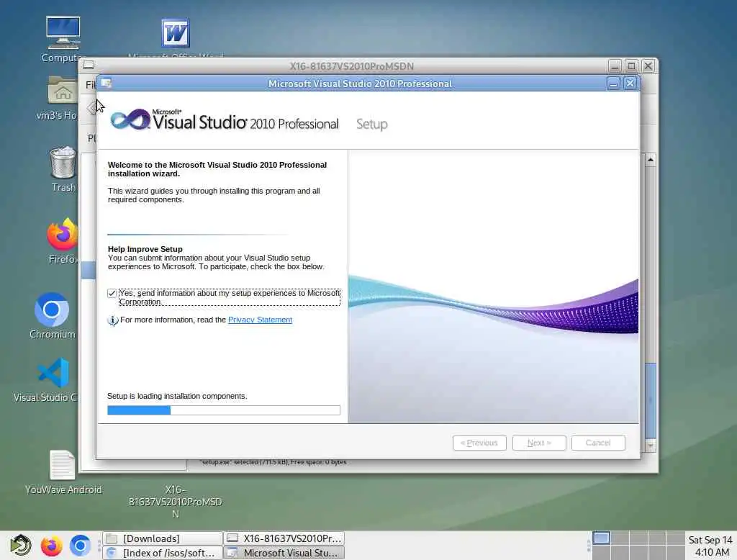Screen dimensions: 737x560
Task: Open the file manager window menu icon
Action: [89, 66]
